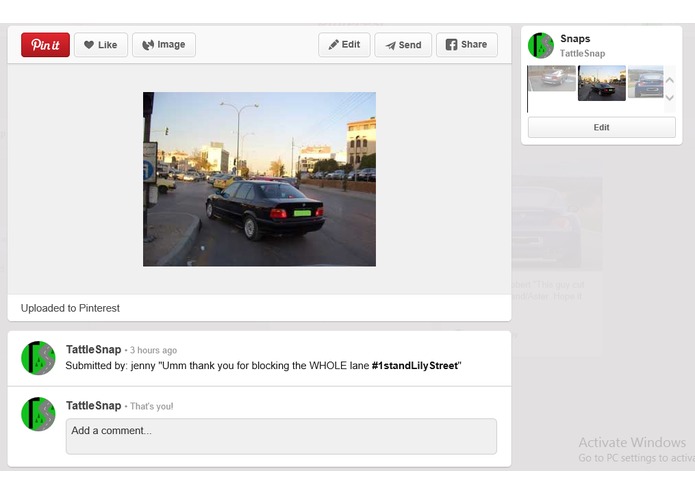Screen dimensions: 695x494
Task: Open the TattleSnap name labeled That's you
Action: [94, 406]
